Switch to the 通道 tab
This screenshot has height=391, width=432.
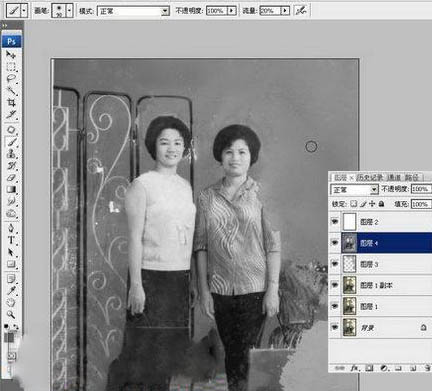coord(394,177)
